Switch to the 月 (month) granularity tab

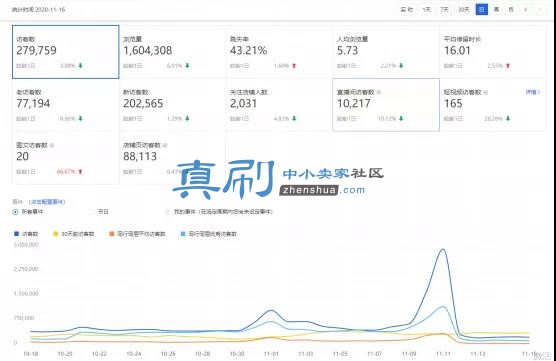511,10
